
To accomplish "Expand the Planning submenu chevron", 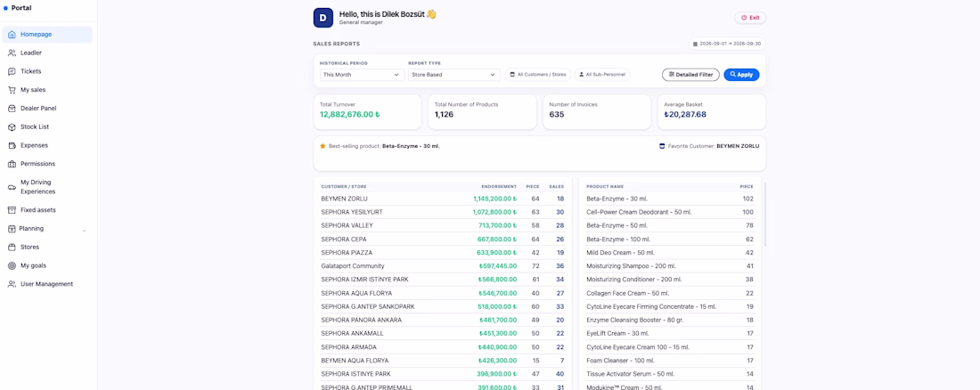I will click(85, 231).
